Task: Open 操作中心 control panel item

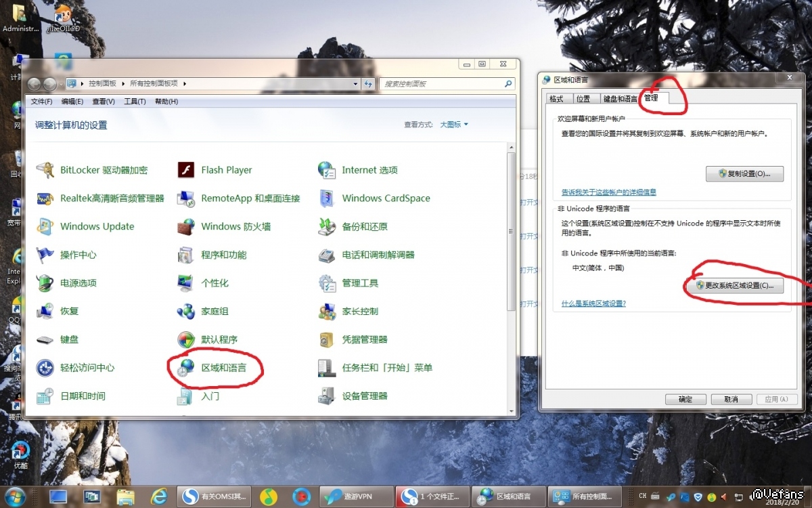Action: pyautogui.click(x=66, y=255)
